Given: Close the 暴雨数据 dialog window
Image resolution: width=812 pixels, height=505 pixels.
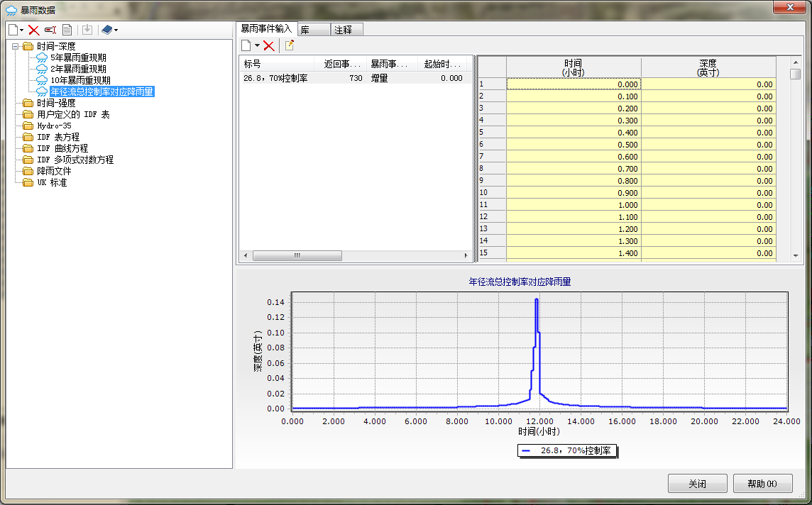Looking at the screenshot, I should (x=790, y=7).
